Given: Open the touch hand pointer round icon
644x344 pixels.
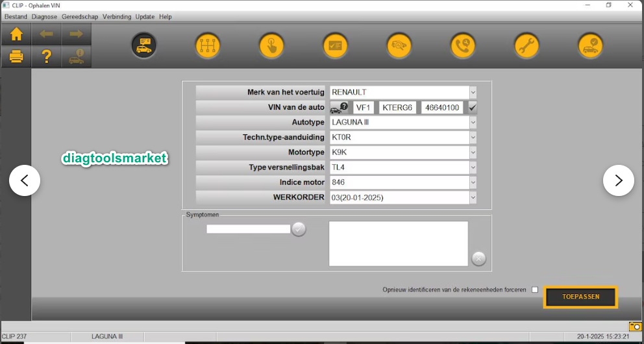Looking at the screenshot, I should click(271, 45).
